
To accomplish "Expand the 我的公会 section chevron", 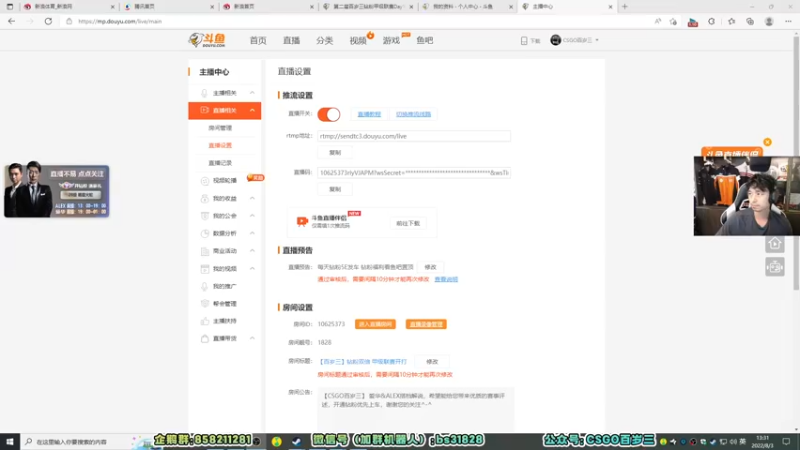I will pos(252,216).
